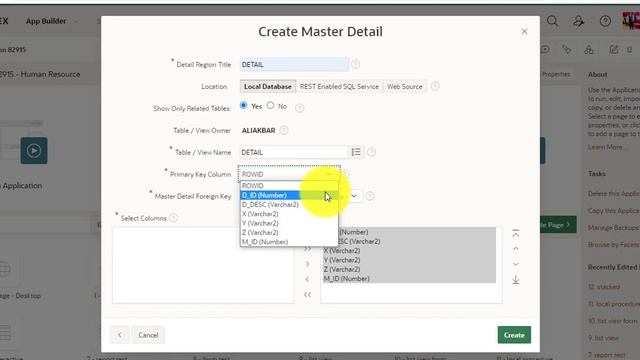This screenshot has height=360, width=640.
Task: Open recently edited '9. list view' page
Action: [x=603, y=338]
